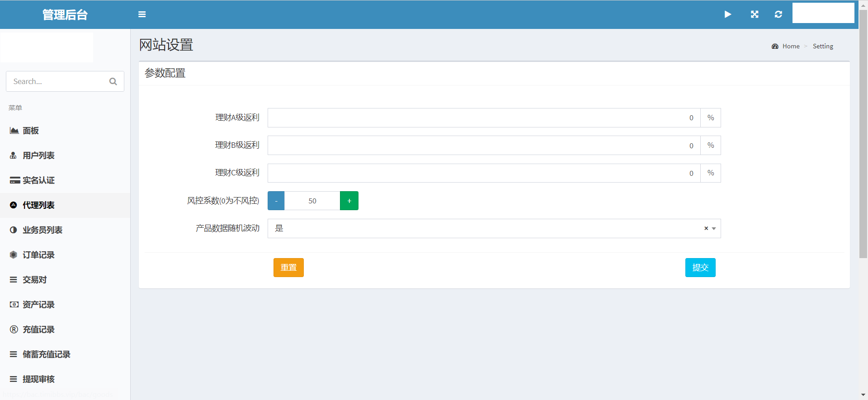Go to Home breadcrumb link
The width and height of the screenshot is (868, 400).
pos(791,46)
